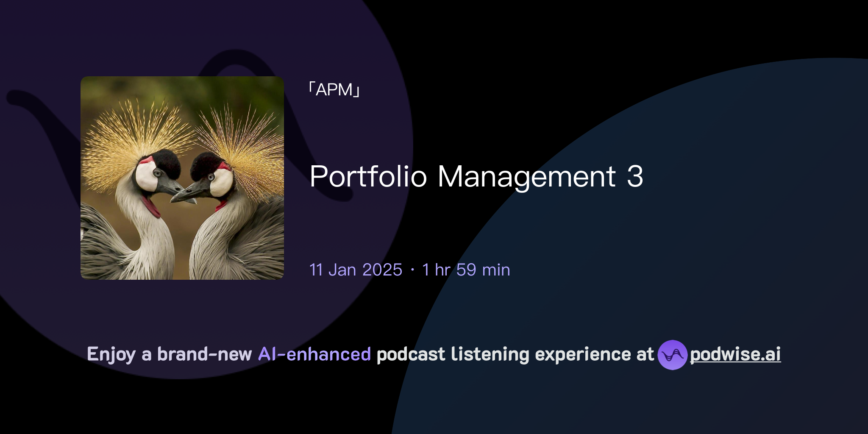
Task: Expand the date 11 Jan 2025 entry
Action: [x=356, y=269]
